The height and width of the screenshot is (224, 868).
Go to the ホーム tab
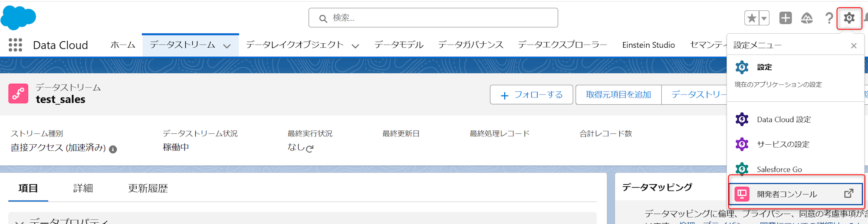(123, 45)
